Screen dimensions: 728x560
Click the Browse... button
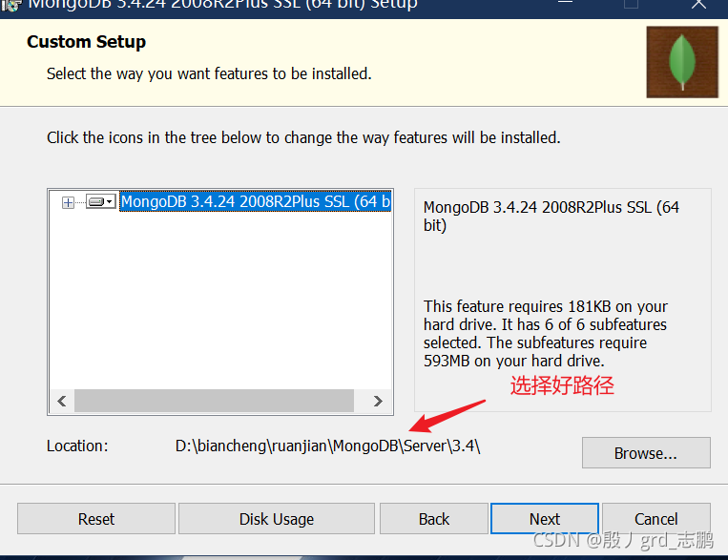click(646, 453)
